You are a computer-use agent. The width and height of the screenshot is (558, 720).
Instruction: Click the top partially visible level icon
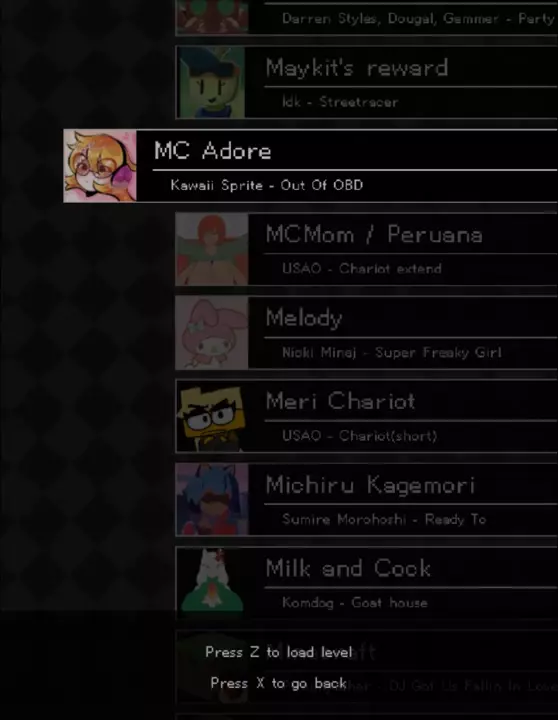pos(212,17)
